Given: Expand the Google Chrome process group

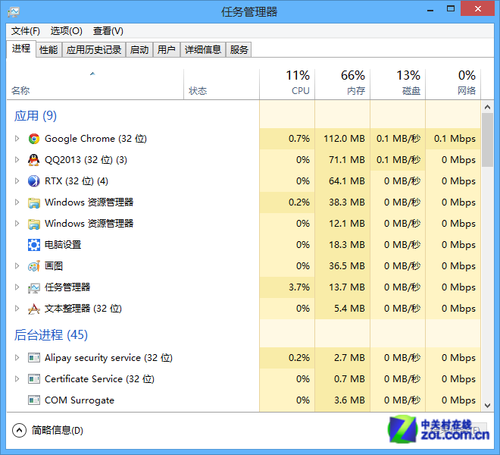Looking at the screenshot, I should (17, 139).
